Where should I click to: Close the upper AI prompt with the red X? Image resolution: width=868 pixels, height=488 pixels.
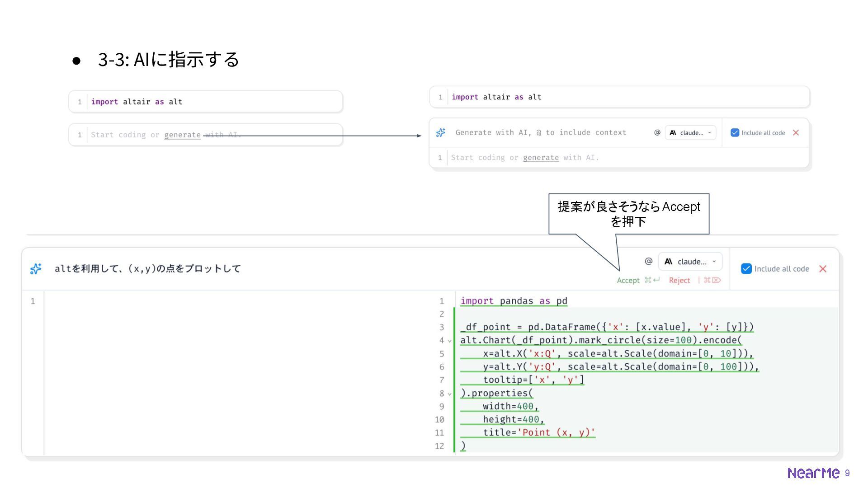tap(796, 132)
